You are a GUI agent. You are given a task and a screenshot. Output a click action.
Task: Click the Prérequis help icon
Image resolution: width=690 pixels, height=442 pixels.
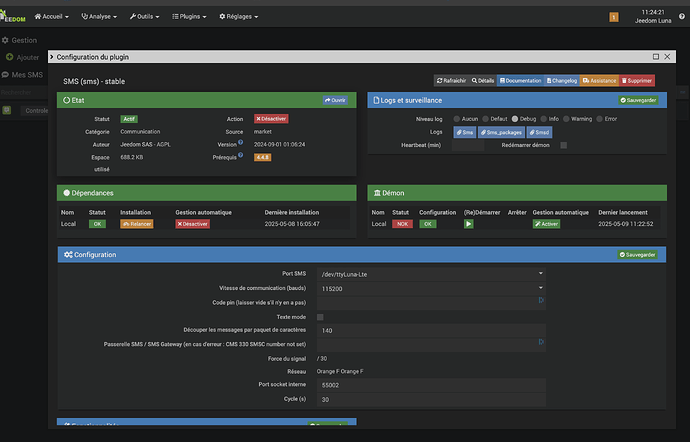[241, 155]
